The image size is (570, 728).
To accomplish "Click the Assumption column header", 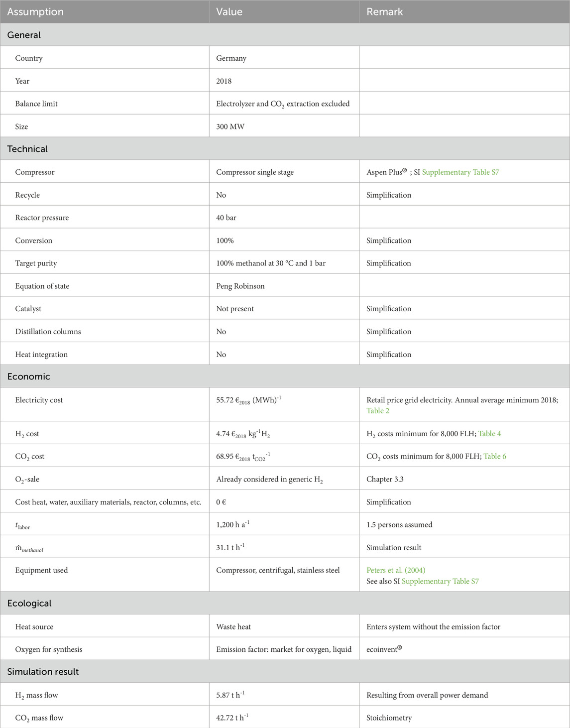I will coord(35,11).
